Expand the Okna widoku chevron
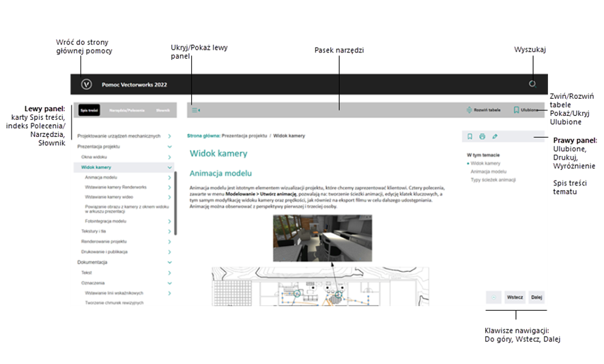 [169, 157]
